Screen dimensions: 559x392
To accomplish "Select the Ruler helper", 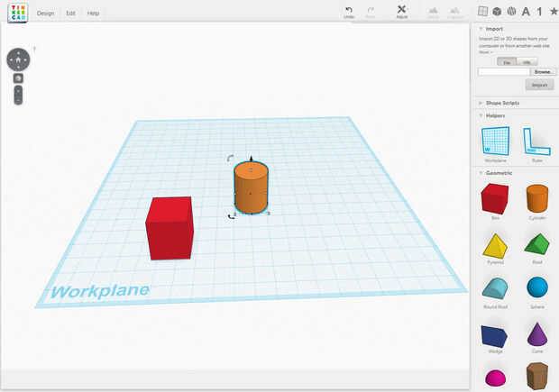I will (x=536, y=144).
